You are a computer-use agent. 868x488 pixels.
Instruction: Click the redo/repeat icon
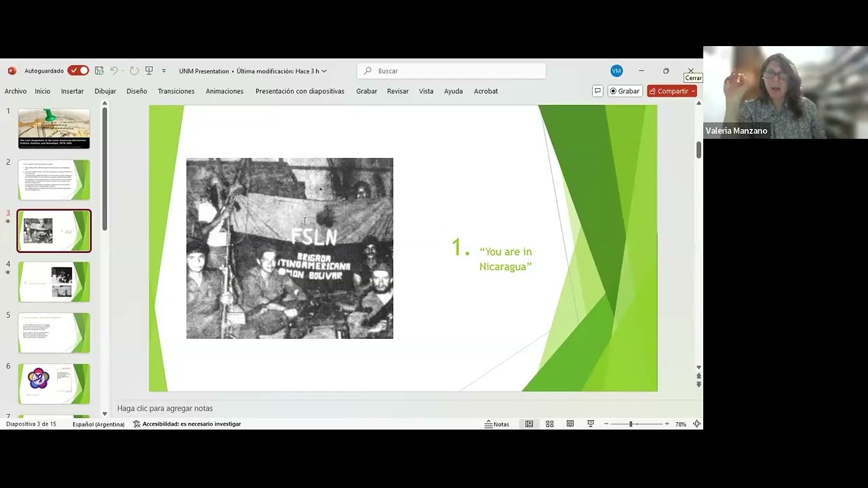[134, 70]
